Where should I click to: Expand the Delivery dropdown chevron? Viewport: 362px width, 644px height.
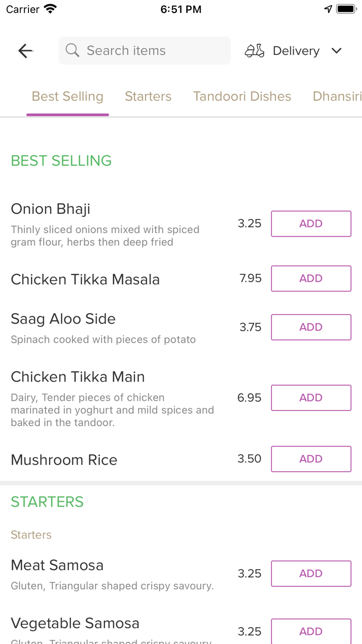click(337, 51)
